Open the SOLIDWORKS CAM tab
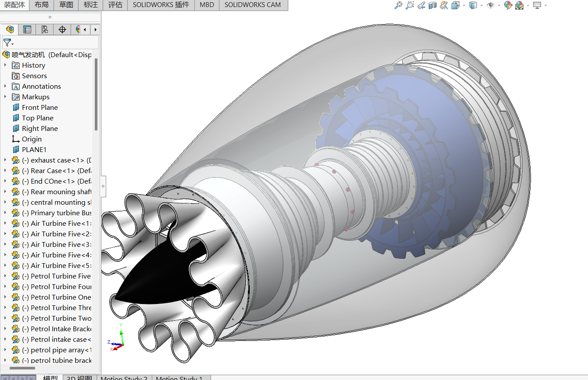This screenshot has height=380, width=588. 253,5
